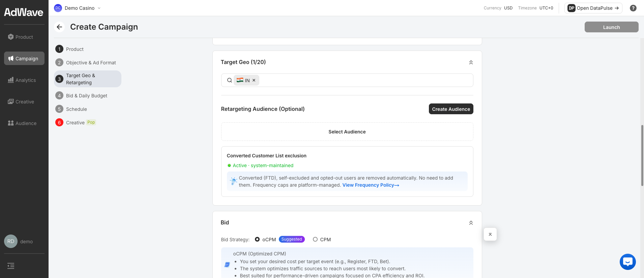Collapse the Bid section
The image size is (644, 278).
pos(471,223)
